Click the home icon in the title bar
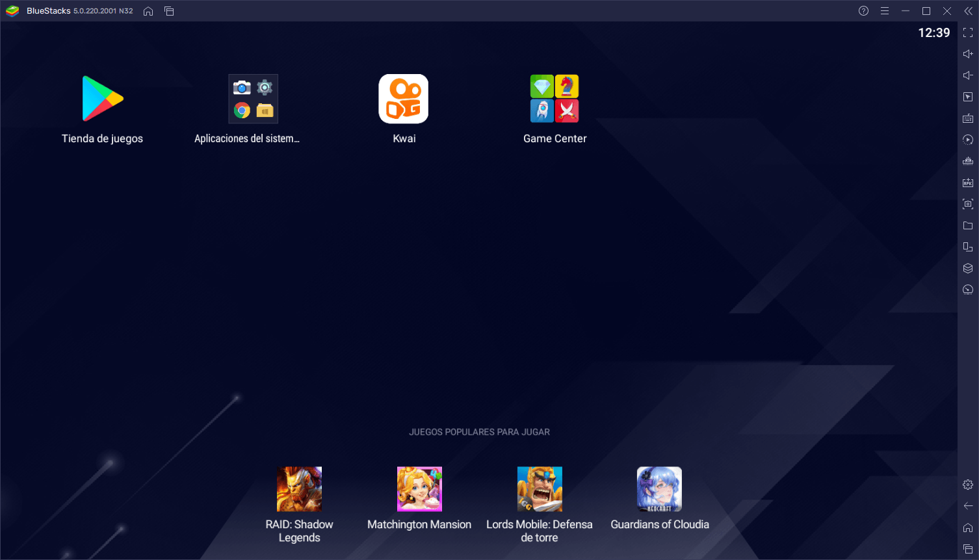The image size is (979, 560). pyautogui.click(x=148, y=11)
